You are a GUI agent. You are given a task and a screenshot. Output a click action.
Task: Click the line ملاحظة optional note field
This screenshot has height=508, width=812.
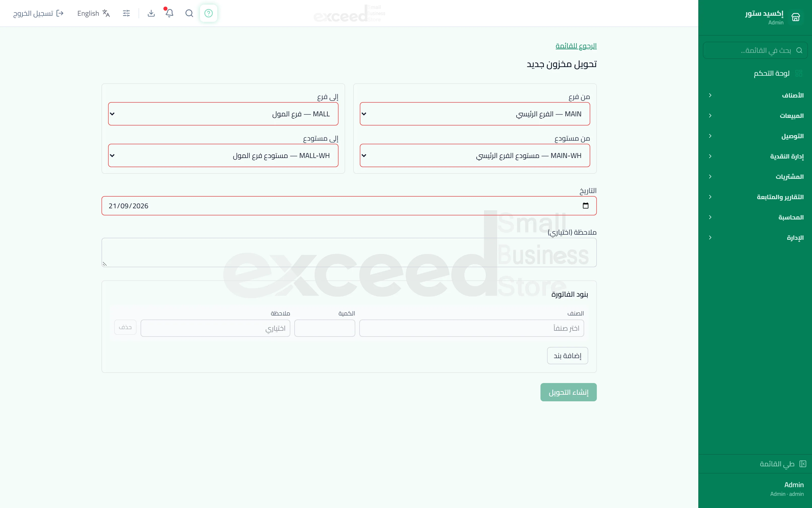click(x=215, y=328)
